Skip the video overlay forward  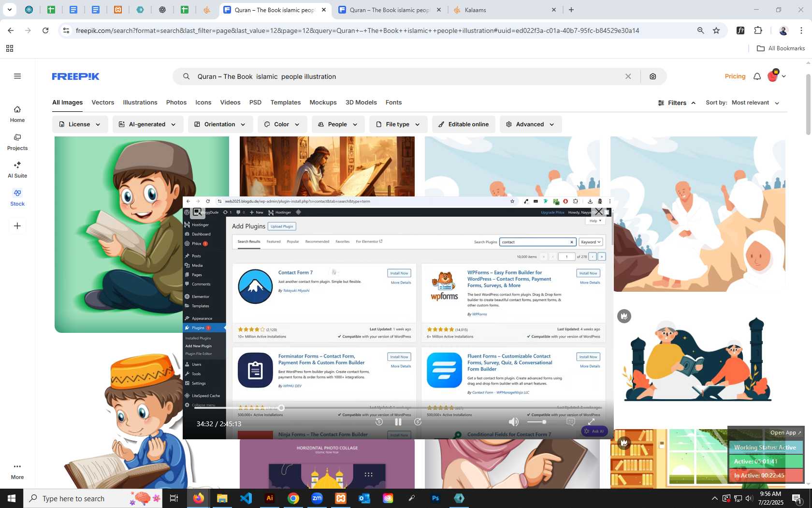pyautogui.click(x=418, y=422)
